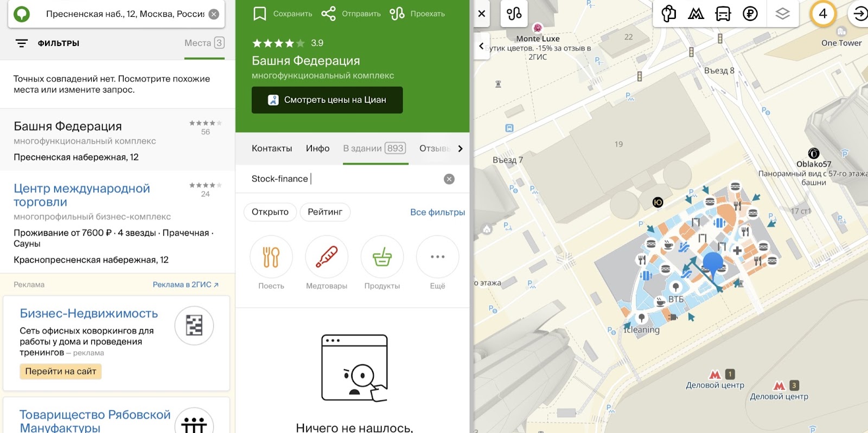Open the filters icon
The image size is (868, 433).
pyautogui.click(x=22, y=43)
